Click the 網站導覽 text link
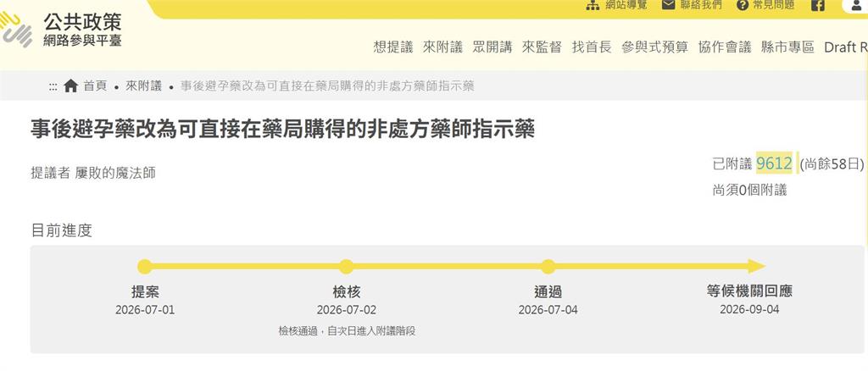The height and width of the screenshot is (371, 868). (x=626, y=4)
